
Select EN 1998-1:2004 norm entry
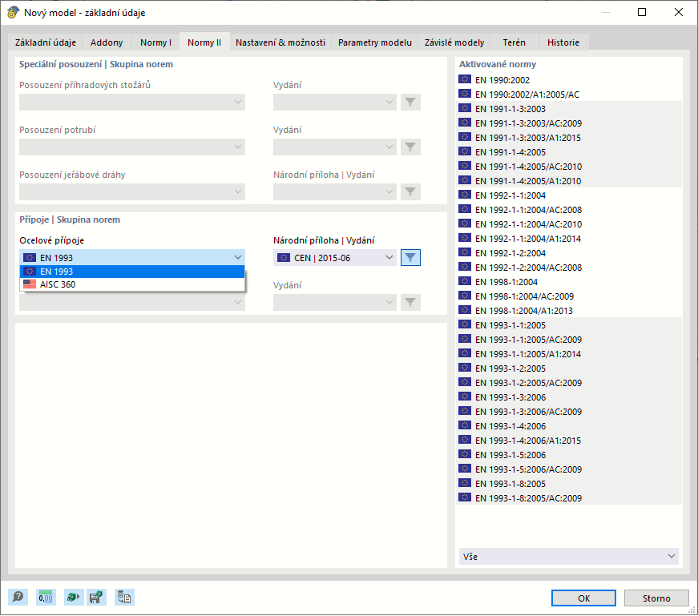569,281
